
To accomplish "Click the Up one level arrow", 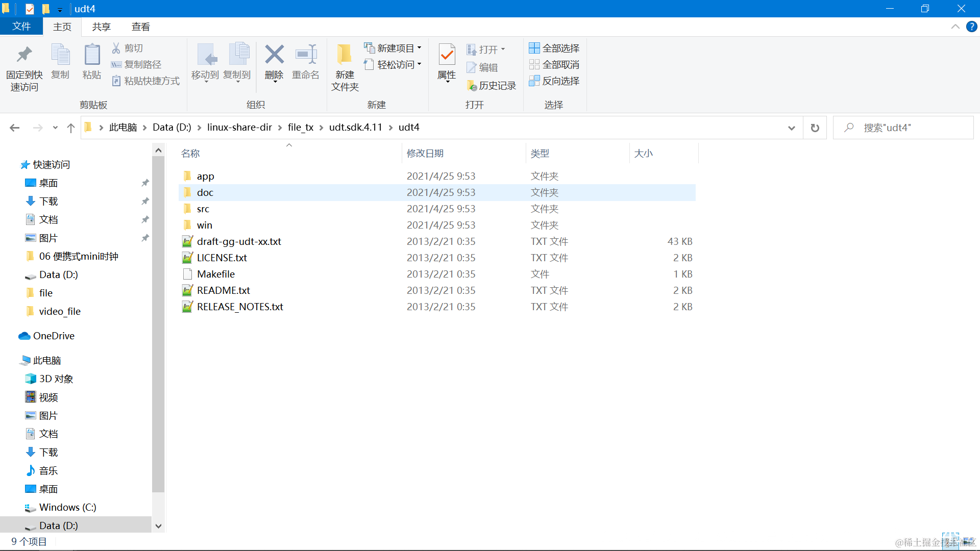I will pos(71,128).
